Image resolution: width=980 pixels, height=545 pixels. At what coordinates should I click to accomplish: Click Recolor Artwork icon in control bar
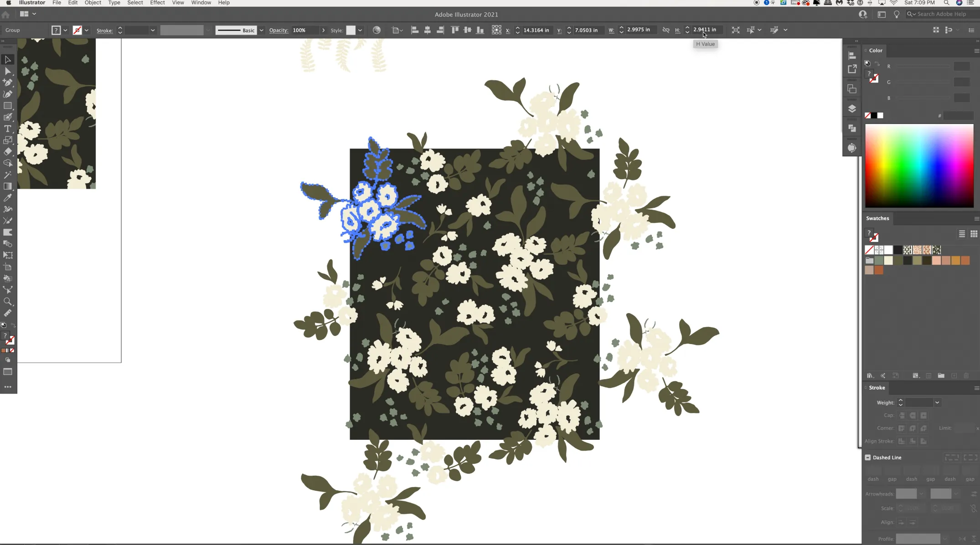click(377, 30)
